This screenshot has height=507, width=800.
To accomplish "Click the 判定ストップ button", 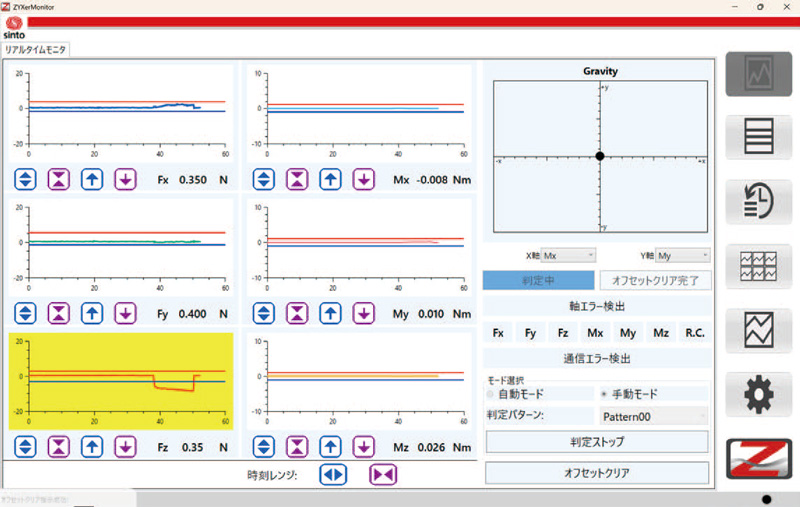I will click(597, 441).
